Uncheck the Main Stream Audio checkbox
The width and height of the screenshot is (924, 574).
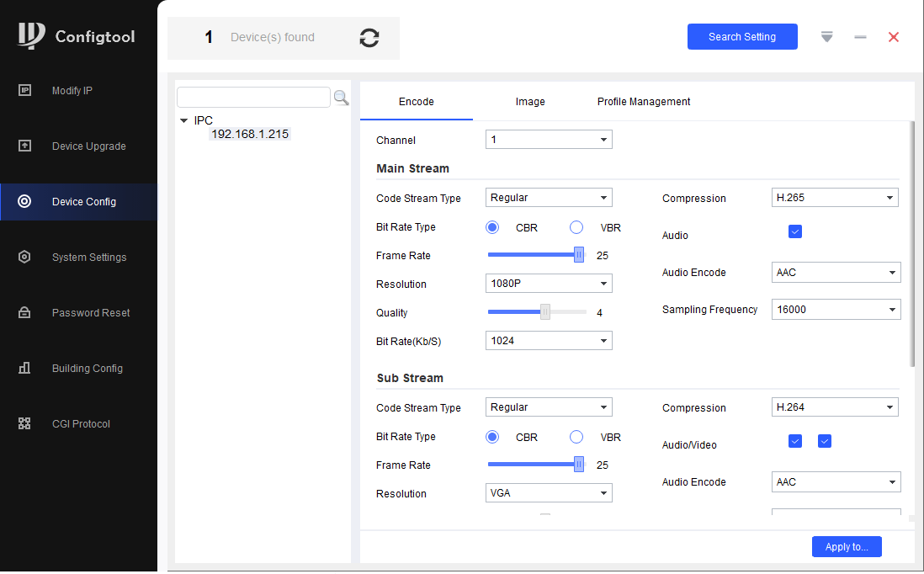795,231
